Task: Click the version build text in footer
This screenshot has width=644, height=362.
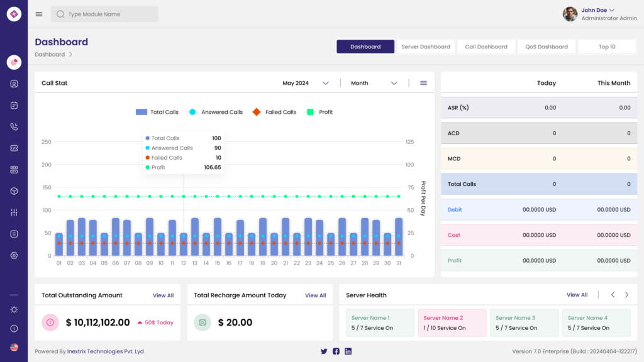Action: [x=575, y=351]
